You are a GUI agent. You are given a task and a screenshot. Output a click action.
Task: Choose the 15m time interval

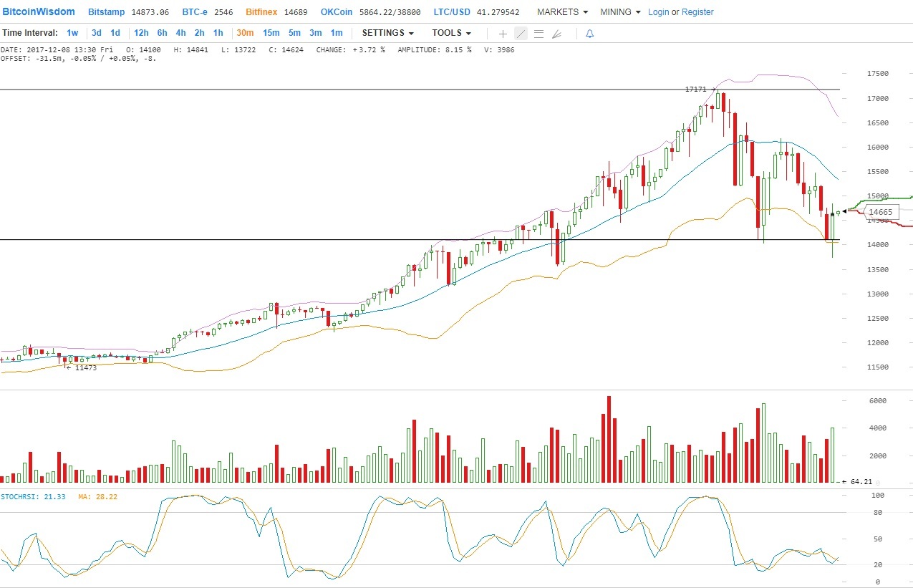tap(271, 33)
